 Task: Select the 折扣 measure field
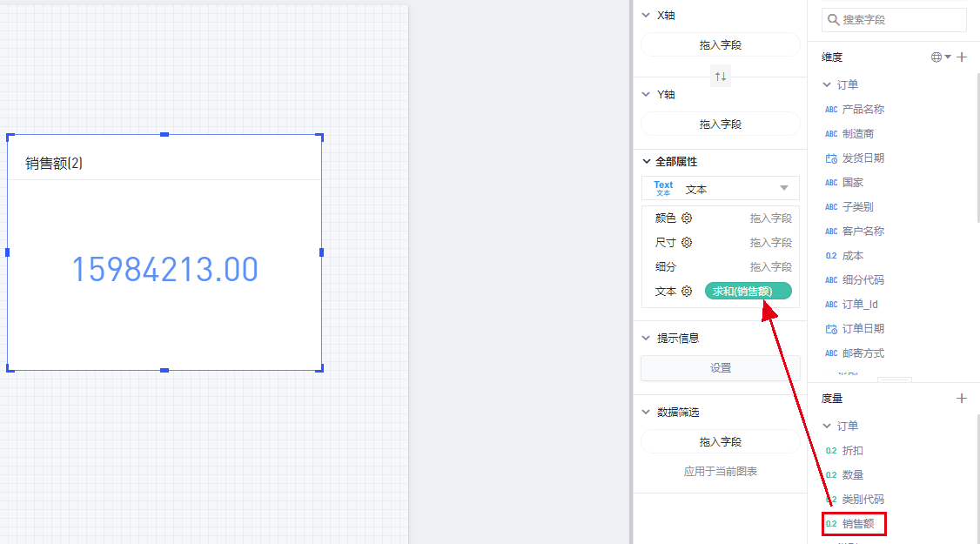click(x=852, y=451)
